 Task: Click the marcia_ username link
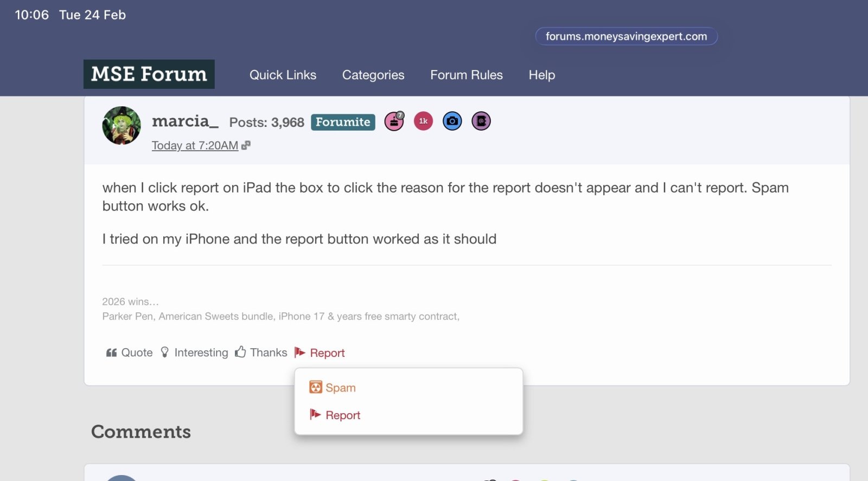(185, 121)
